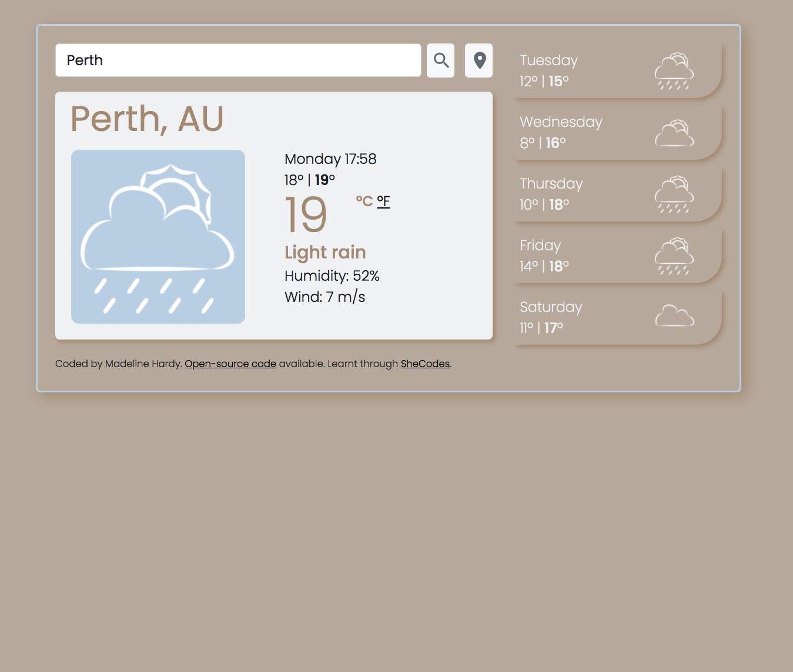Click the Tuesday forecast day label
Screen dimensions: 793x672
coord(549,61)
